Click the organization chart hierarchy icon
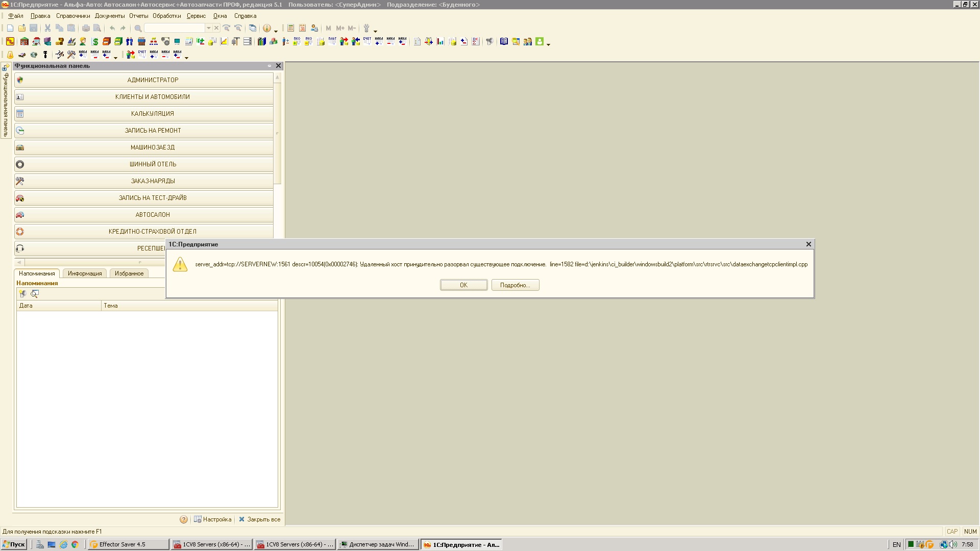This screenshot has width=980, height=551. (154, 41)
